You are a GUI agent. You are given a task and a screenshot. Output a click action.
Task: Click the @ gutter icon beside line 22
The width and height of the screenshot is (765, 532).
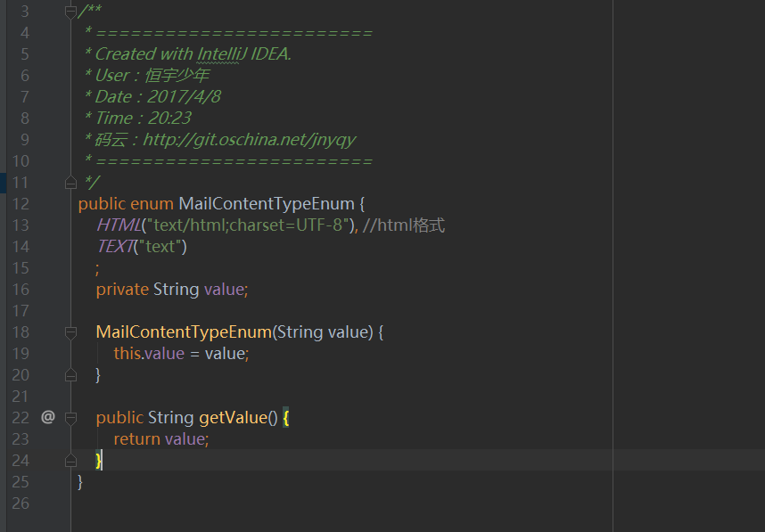48,417
